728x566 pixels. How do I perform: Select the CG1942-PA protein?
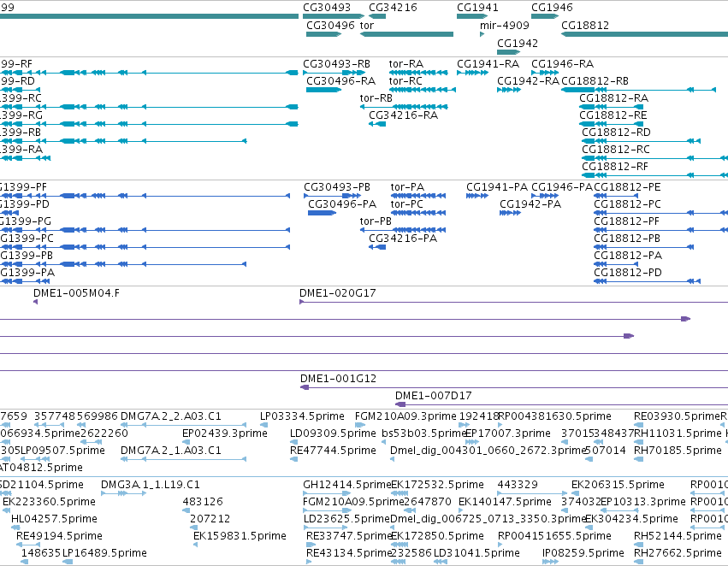click(510, 213)
